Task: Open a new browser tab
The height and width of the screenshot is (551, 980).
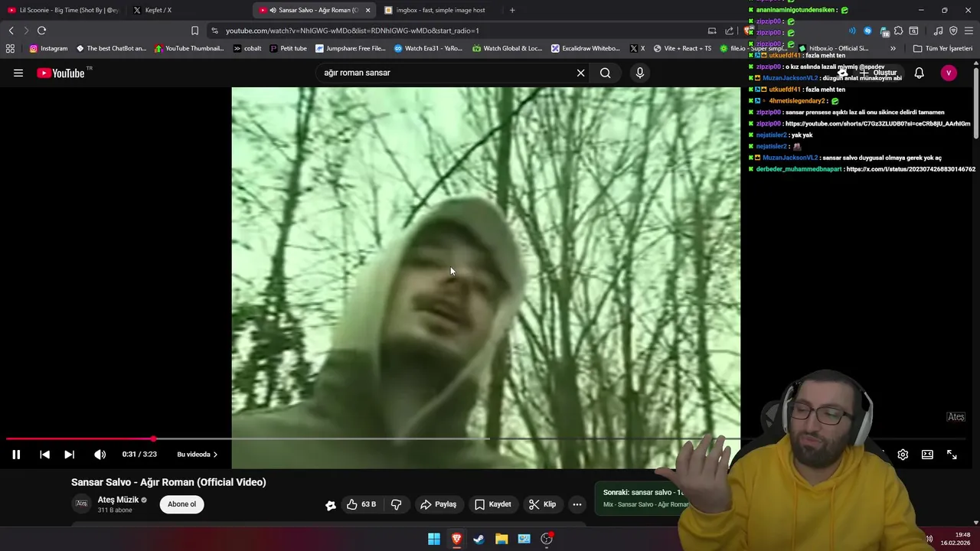Action: [x=512, y=10]
